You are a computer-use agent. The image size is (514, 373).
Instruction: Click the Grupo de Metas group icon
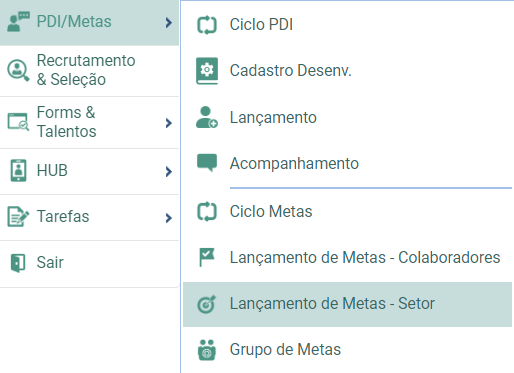(207, 350)
